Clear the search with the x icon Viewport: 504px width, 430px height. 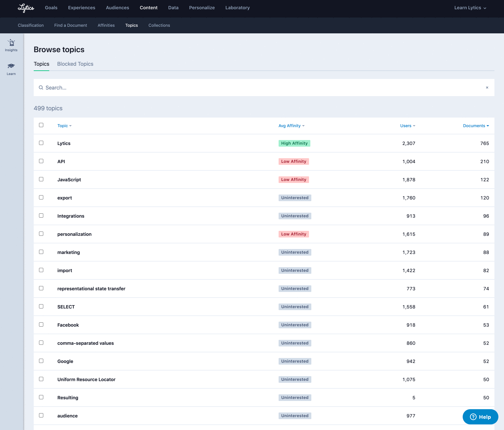point(487,88)
